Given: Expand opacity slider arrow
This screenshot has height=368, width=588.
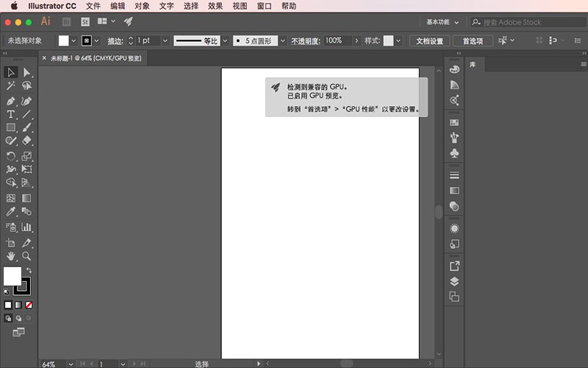Looking at the screenshot, I should [x=356, y=40].
